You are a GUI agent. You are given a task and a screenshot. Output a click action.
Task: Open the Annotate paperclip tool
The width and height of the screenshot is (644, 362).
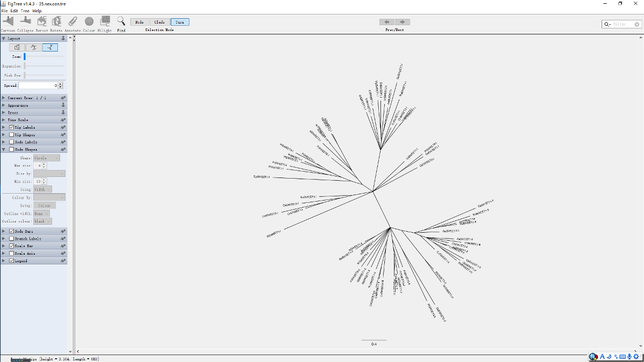point(72,21)
